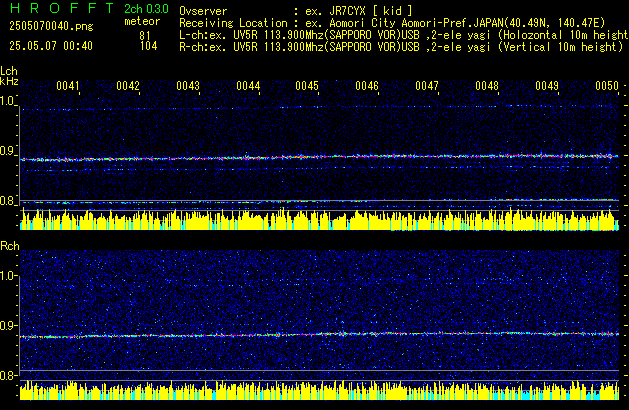Click time marker 0049
629x410 pixels.
tap(547, 86)
